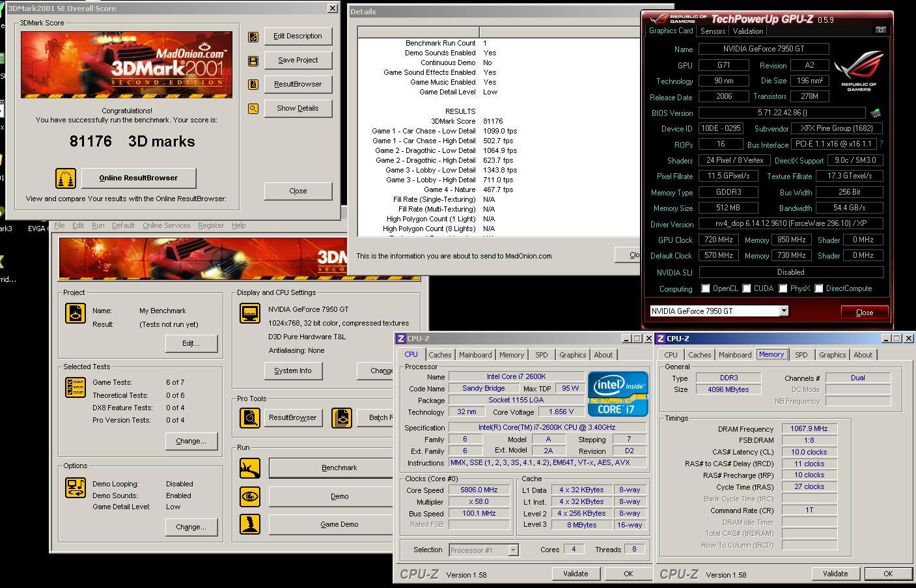The height and width of the screenshot is (588, 916).
Task: Click the GPU-Z screenshot camera icon
Action: pyautogui.click(x=880, y=30)
